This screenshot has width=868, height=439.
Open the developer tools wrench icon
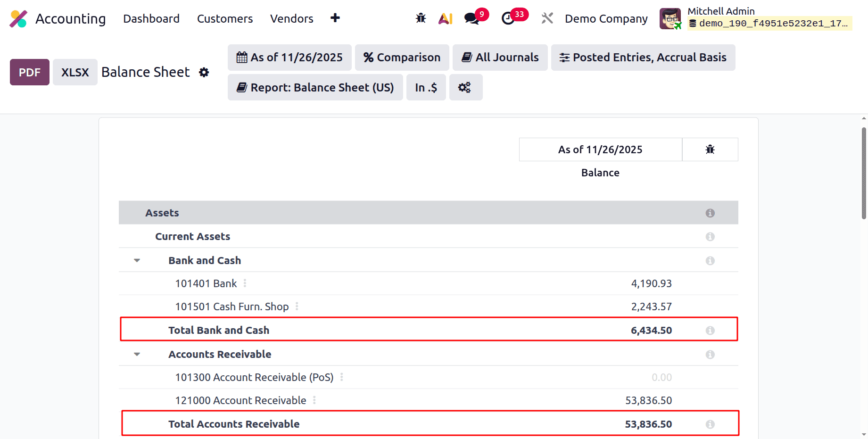[547, 18]
